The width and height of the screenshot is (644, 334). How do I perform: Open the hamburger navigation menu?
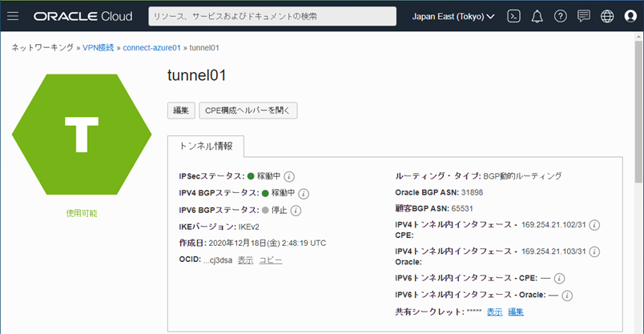tap(13, 16)
